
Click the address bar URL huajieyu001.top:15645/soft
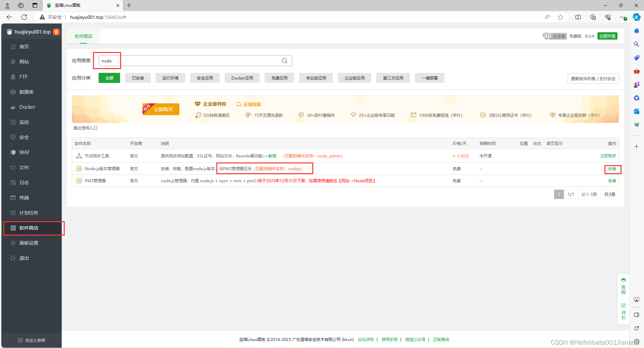[x=98, y=17]
